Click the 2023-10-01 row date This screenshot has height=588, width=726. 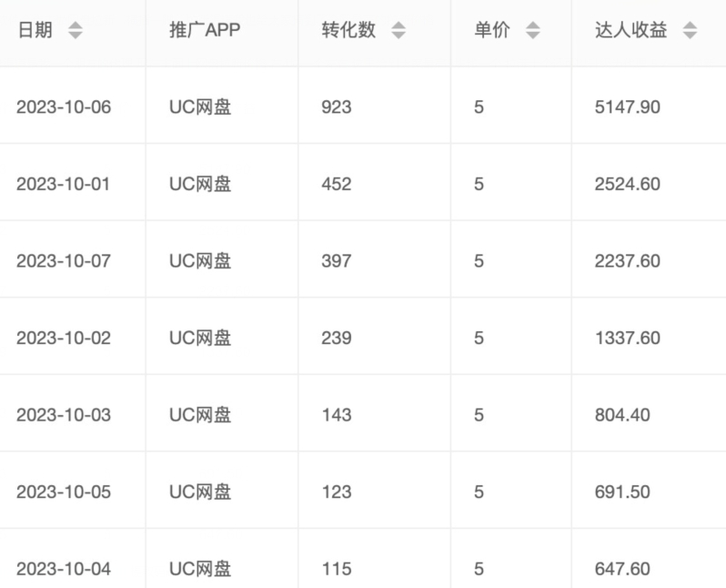tap(64, 184)
